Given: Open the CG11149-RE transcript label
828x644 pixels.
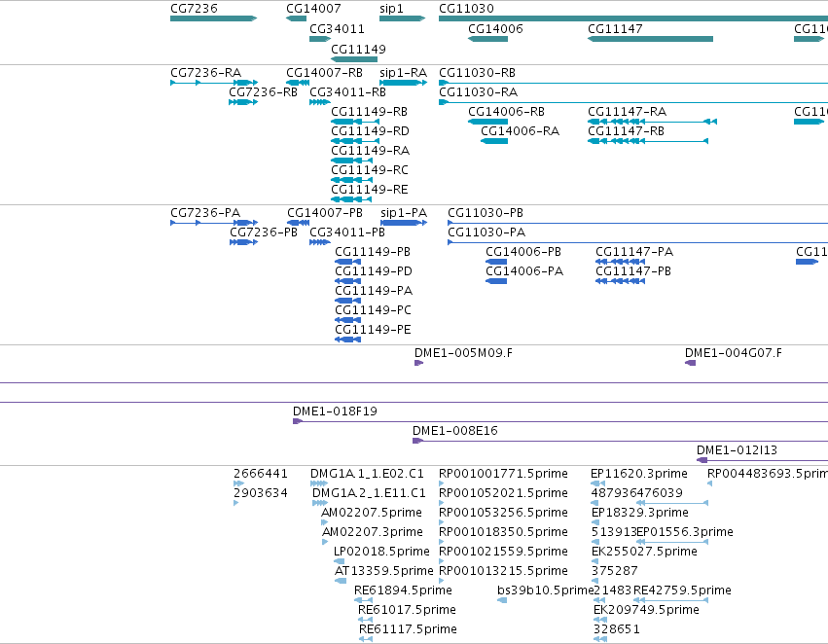Looking at the screenshot, I should (370, 190).
